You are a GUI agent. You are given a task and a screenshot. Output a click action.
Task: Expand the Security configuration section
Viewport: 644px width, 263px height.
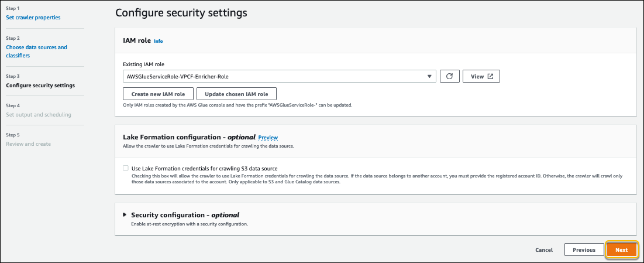pyautogui.click(x=185, y=215)
